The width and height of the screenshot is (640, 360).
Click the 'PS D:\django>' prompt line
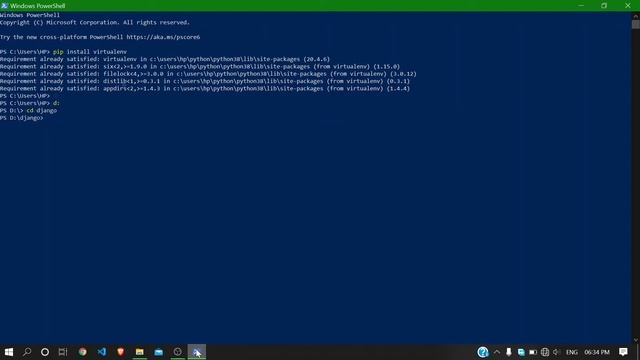(22, 118)
